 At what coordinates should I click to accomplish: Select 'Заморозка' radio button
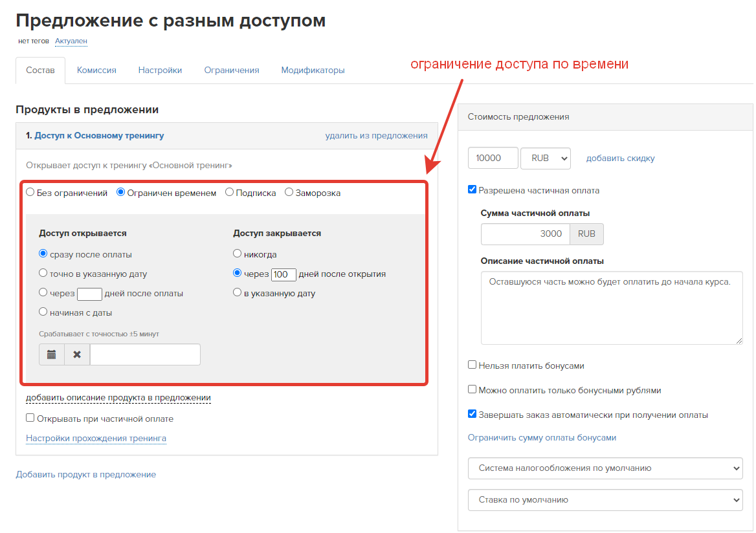(289, 193)
